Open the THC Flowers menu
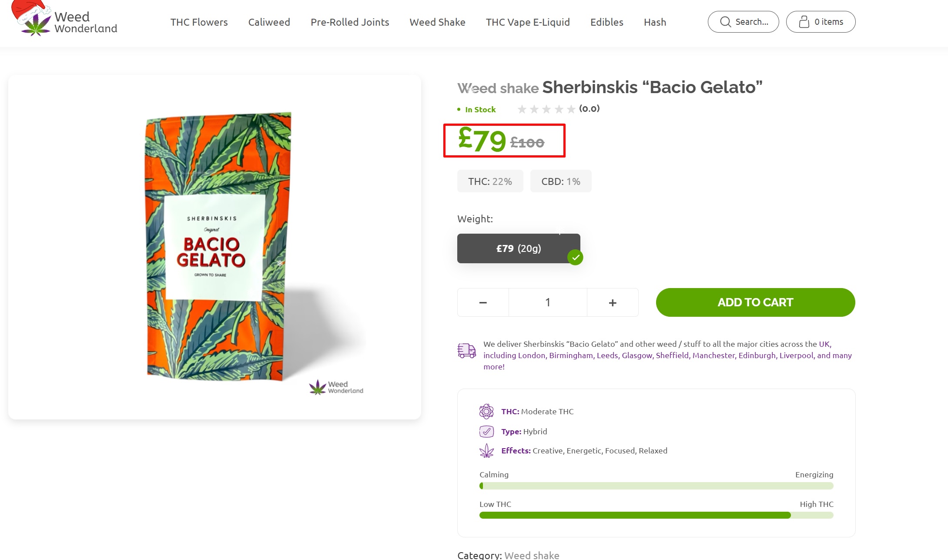This screenshot has height=560, width=948. point(199,22)
